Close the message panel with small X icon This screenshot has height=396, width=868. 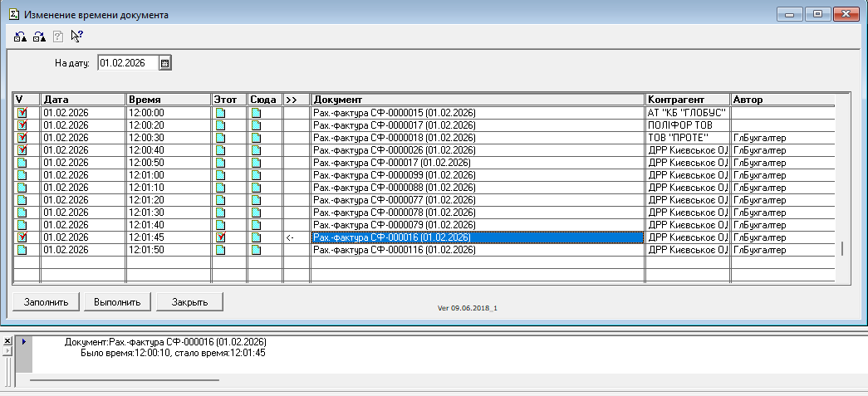pos(7,341)
